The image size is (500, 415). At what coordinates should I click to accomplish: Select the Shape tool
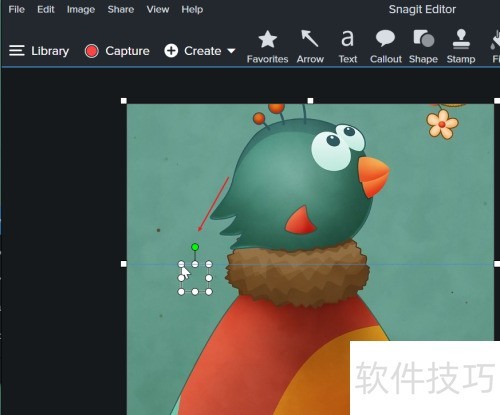tap(423, 47)
